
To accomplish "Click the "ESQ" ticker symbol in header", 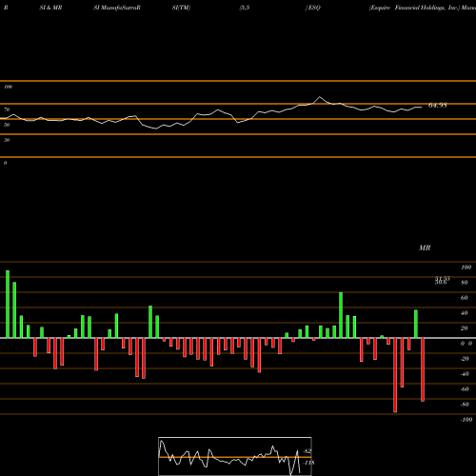I will 314,8.
